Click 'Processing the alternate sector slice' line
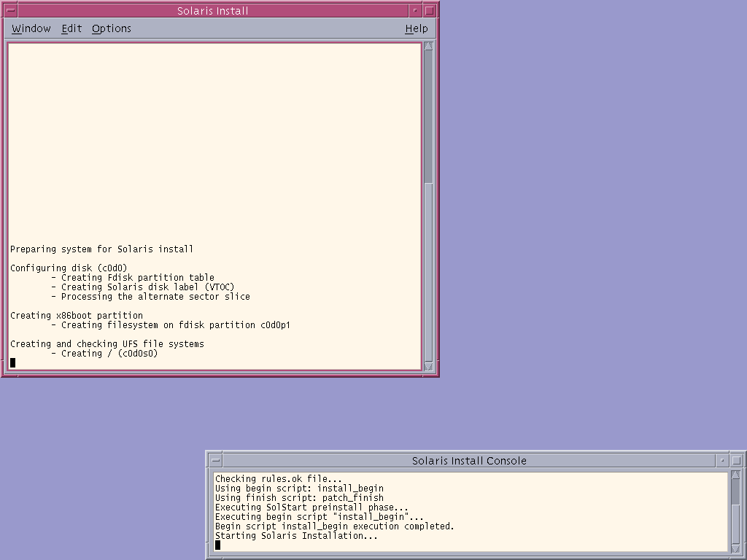Viewport: 747px width, 560px height. tap(150, 297)
